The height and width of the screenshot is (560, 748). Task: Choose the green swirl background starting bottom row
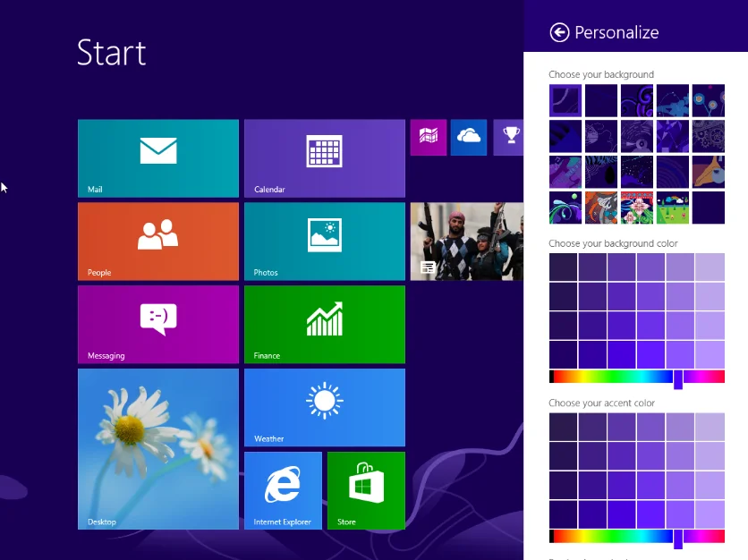pos(565,208)
